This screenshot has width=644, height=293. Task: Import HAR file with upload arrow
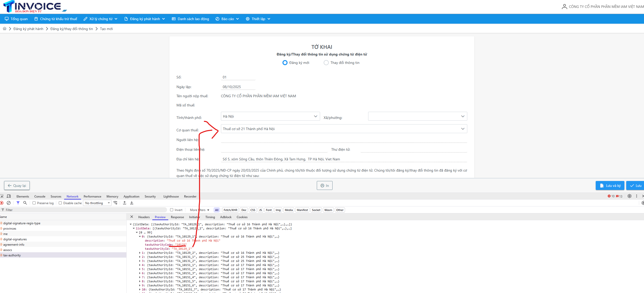(x=125, y=203)
